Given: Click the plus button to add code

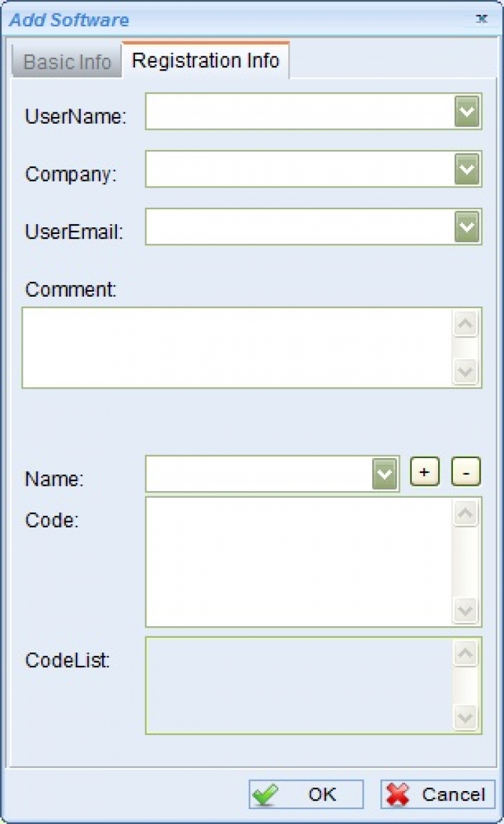Looking at the screenshot, I should click(425, 472).
